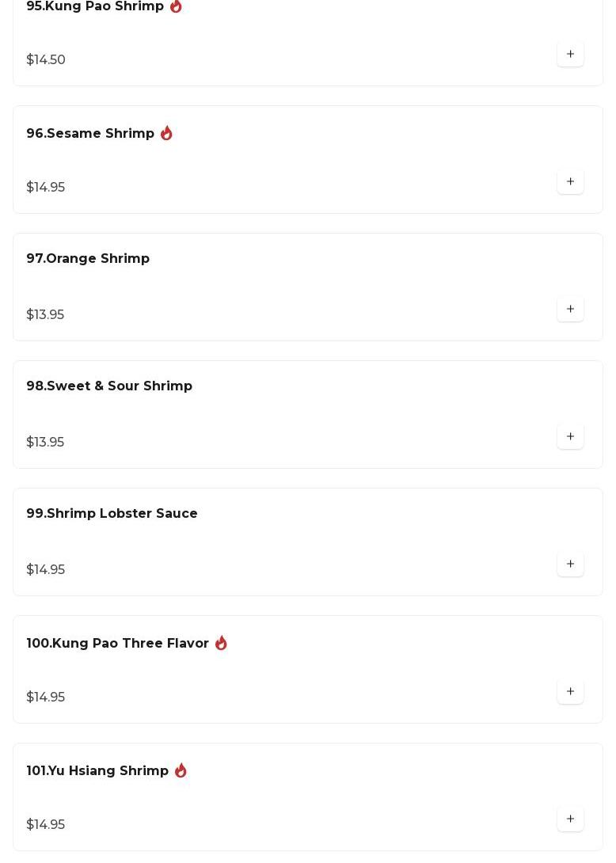Add Orange Shrimp to cart
This screenshot has height=863, width=616.
coord(570,310)
